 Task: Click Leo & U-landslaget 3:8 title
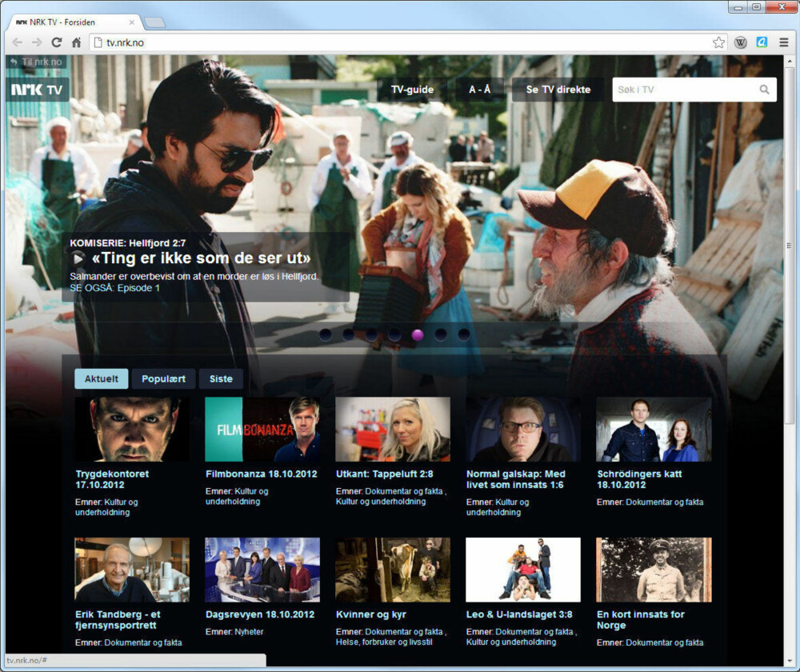(x=519, y=614)
